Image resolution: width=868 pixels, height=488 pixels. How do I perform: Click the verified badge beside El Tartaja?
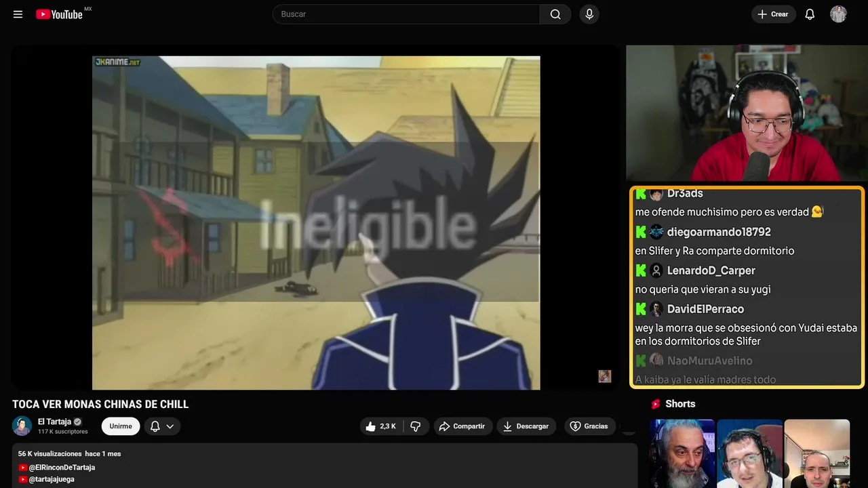coord(77,422)
